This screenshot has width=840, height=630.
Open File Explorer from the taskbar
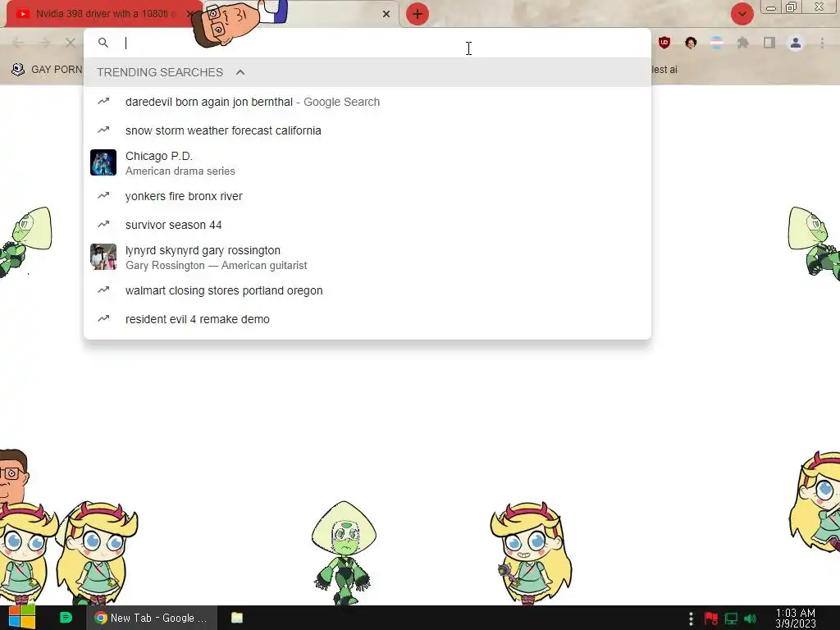click(x=237, y=618)
